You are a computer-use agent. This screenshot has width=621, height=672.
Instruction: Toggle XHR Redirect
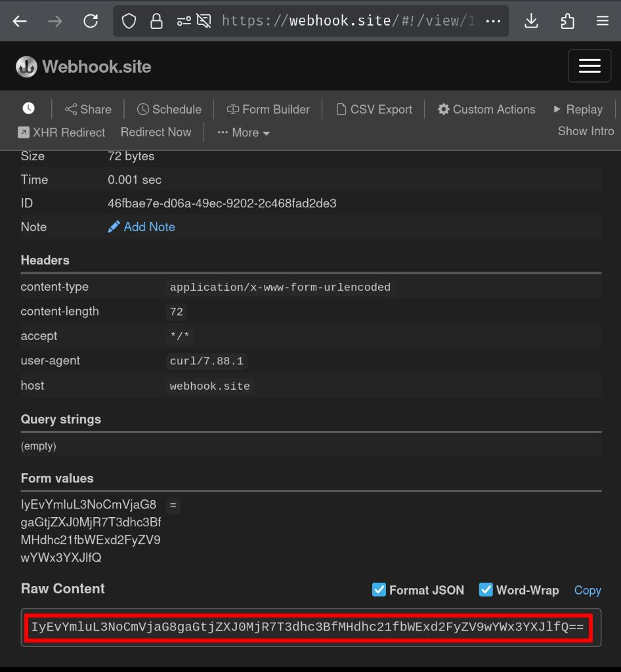point(61,133)
